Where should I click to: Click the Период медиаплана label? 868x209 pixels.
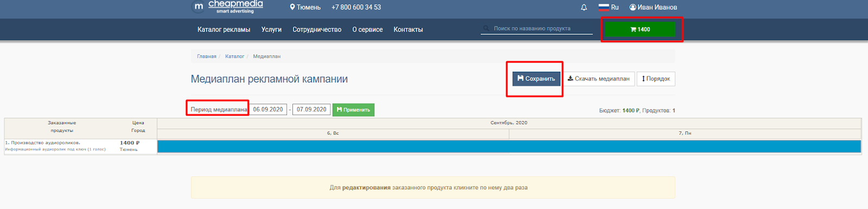click(219, 110)
